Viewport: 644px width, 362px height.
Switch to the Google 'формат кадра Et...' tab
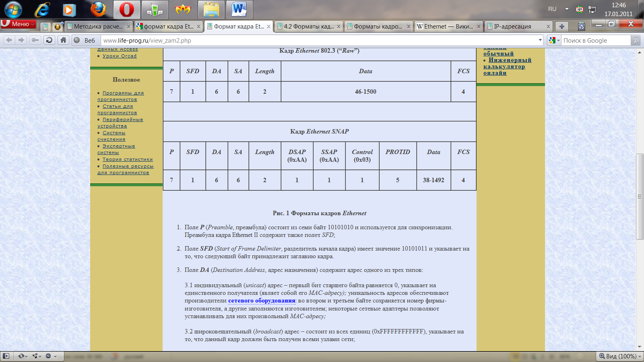pyautogui.click(x=168, y=27)
